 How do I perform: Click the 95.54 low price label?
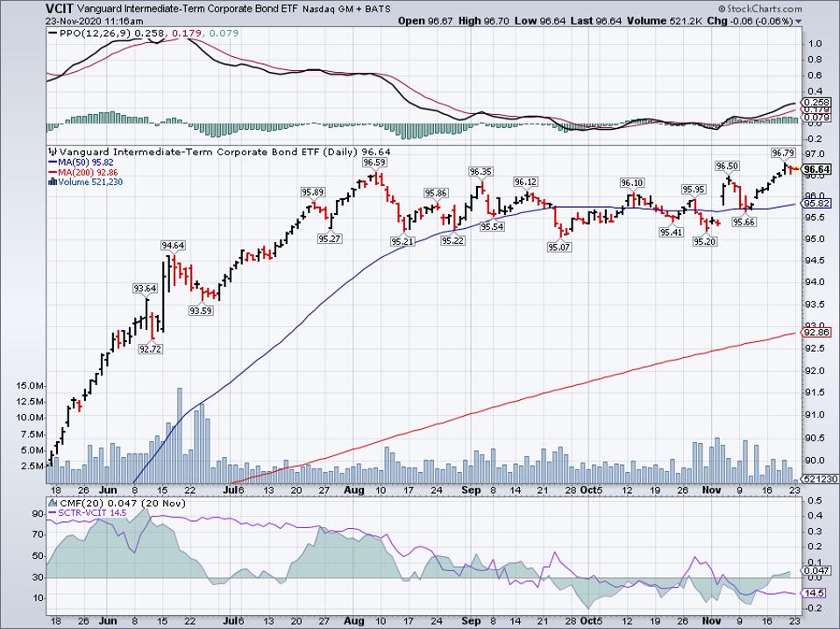[x=491, y=226]
